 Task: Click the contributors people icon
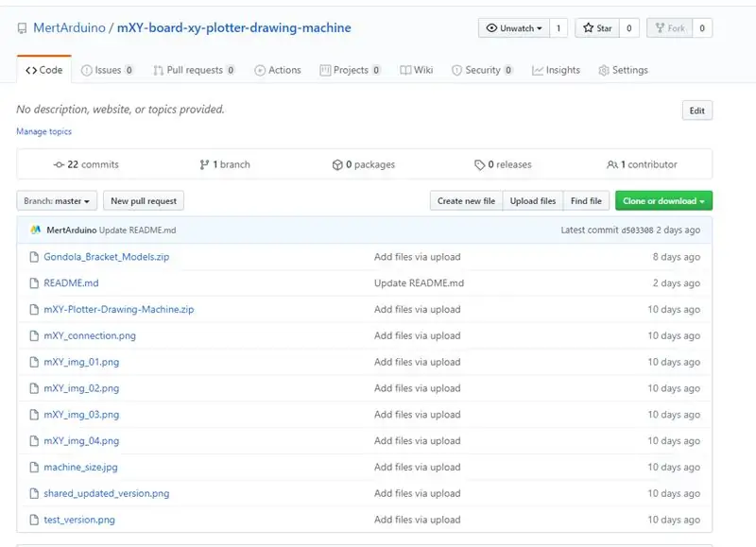[611, 164]
